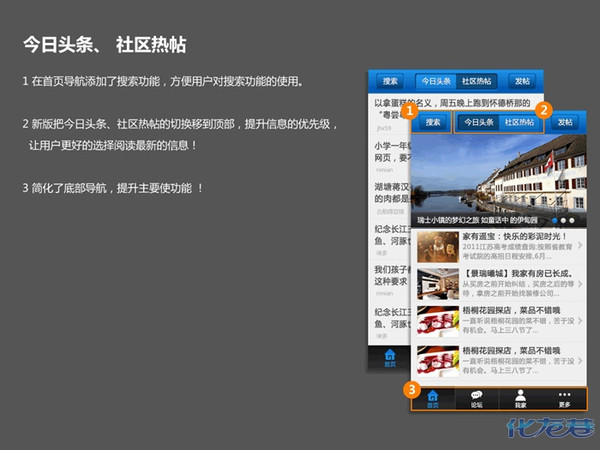Click the 首页 home icon on the back phone
Viewport: 600px width, 450px height.
(x=390, y=357)
